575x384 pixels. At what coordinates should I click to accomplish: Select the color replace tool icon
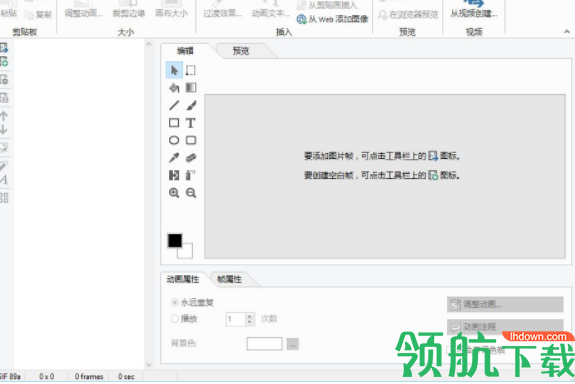[174, 175]
